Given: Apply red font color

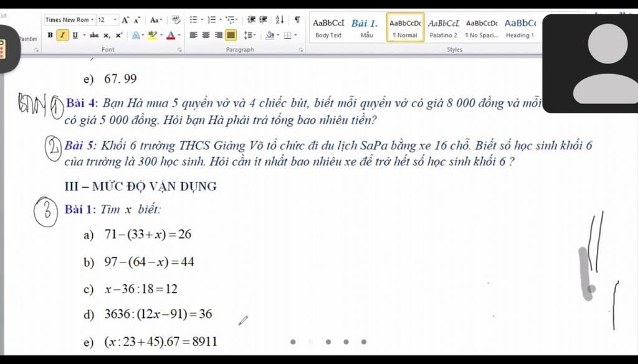Looking at the screenshot, I should point(171,35).
